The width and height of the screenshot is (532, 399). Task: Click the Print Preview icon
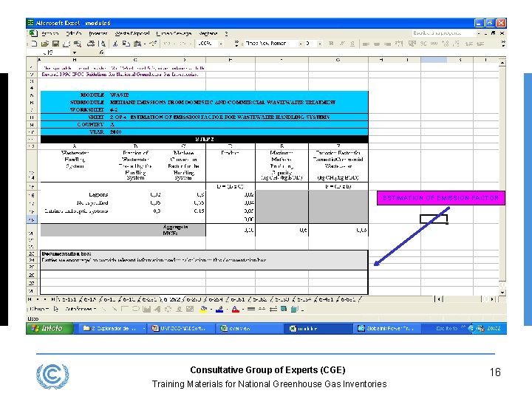(x=103, y=44)
